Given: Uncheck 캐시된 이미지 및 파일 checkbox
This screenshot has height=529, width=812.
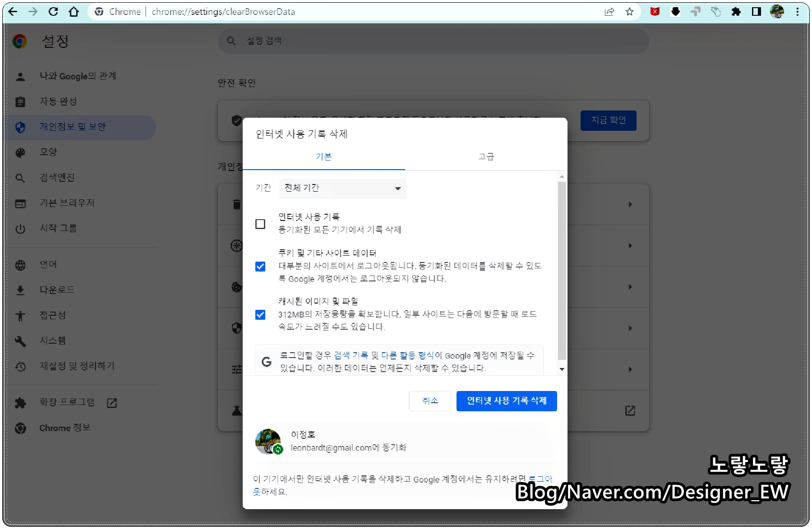Looking at the screenshot, I should [x=260, y=314].
